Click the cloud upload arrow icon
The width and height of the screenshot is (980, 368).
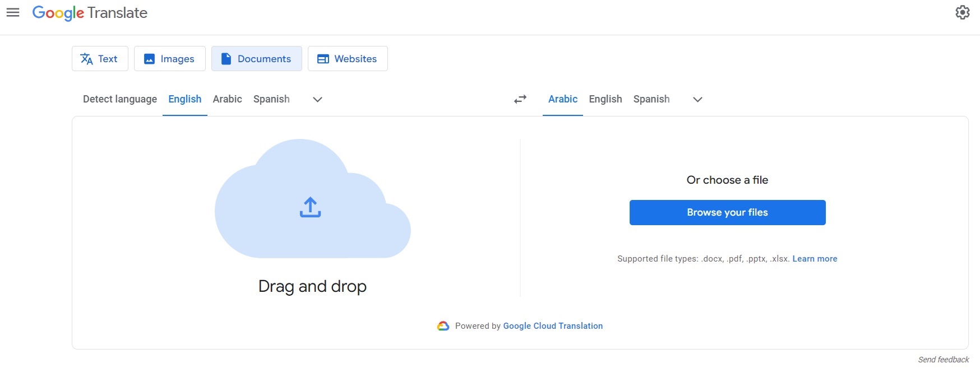[x=310, y=207]
